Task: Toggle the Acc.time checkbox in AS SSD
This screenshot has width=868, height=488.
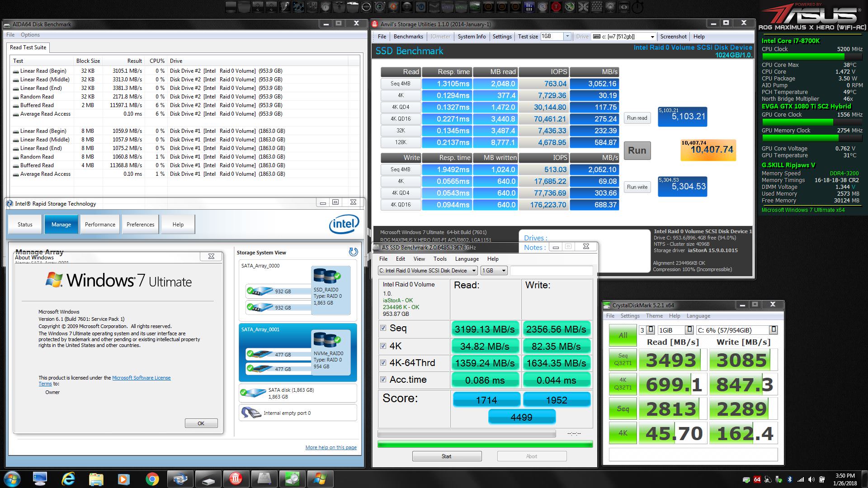Action: click(383, 380)
